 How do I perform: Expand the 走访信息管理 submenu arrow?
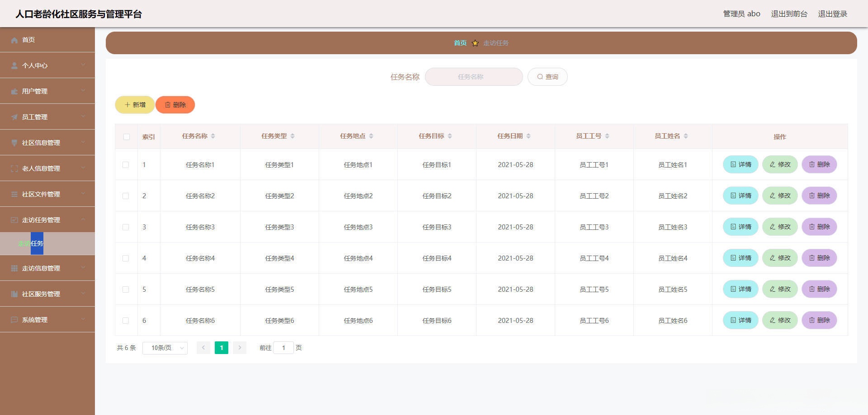pos(83,268)
